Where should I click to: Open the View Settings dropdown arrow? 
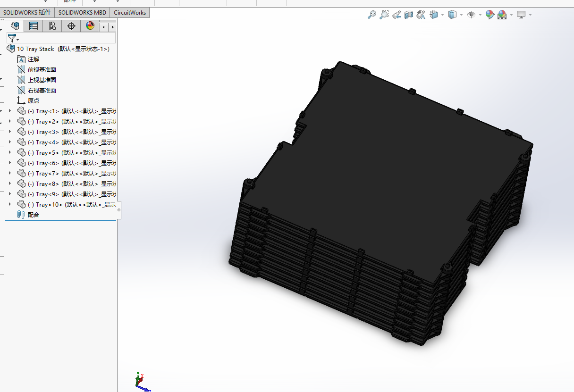[530, 15]
